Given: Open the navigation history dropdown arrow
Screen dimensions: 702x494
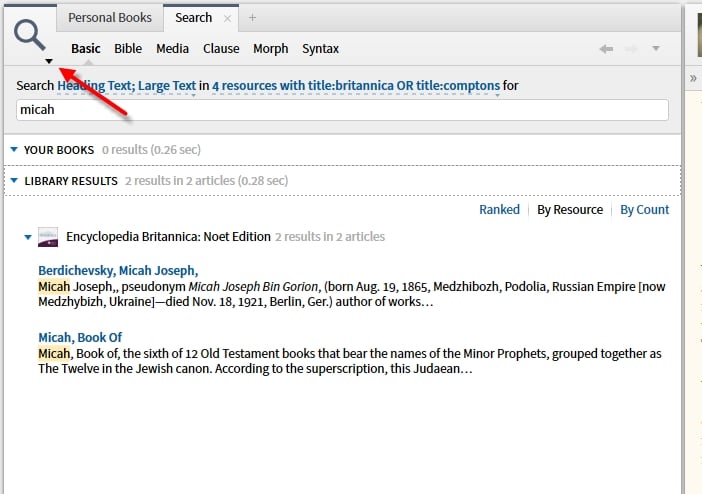Looking at the screenshot, I should pyautogui.click(x=656, y=49).
